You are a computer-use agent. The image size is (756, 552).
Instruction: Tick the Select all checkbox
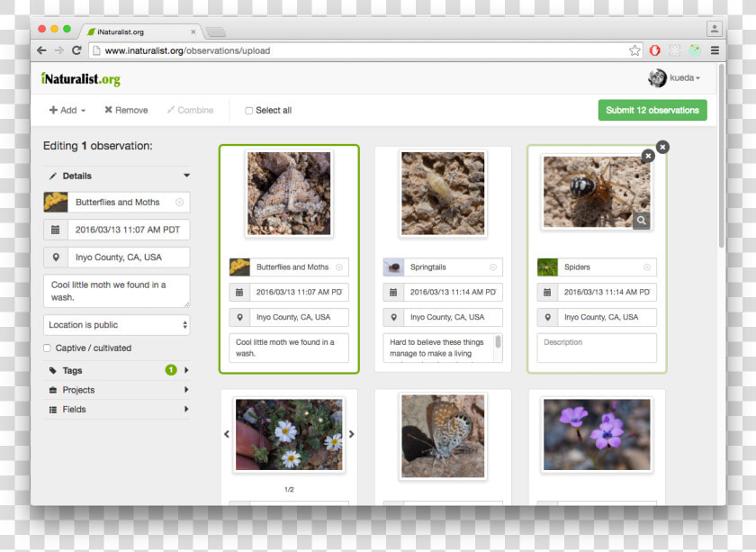click(248, 111)
